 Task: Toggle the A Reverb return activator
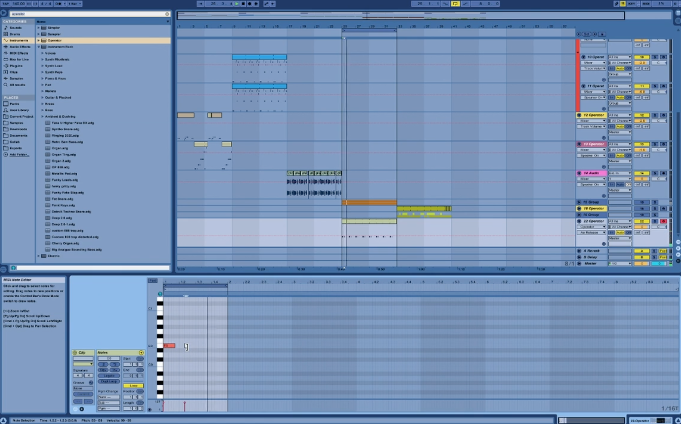pos(641,251)
